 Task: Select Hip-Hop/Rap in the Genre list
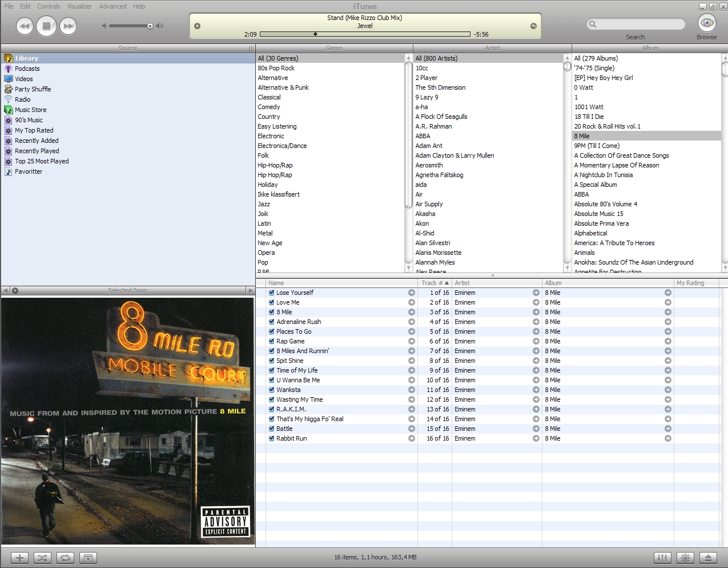(275, 165)
